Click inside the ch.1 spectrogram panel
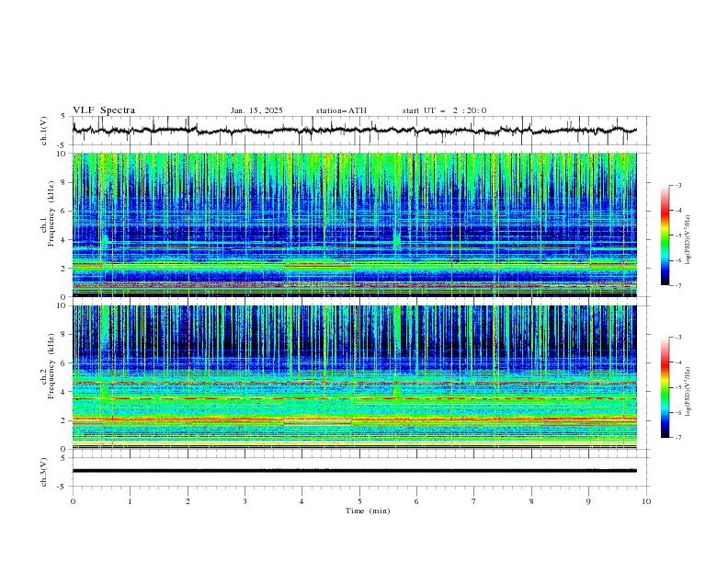The height and width of the screenshot is (563, 728). 354,224
